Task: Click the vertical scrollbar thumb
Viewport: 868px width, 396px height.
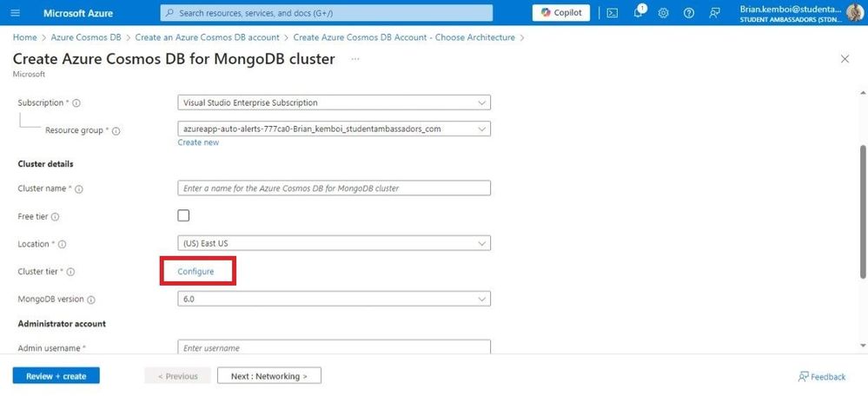Action: coord(863,211)
